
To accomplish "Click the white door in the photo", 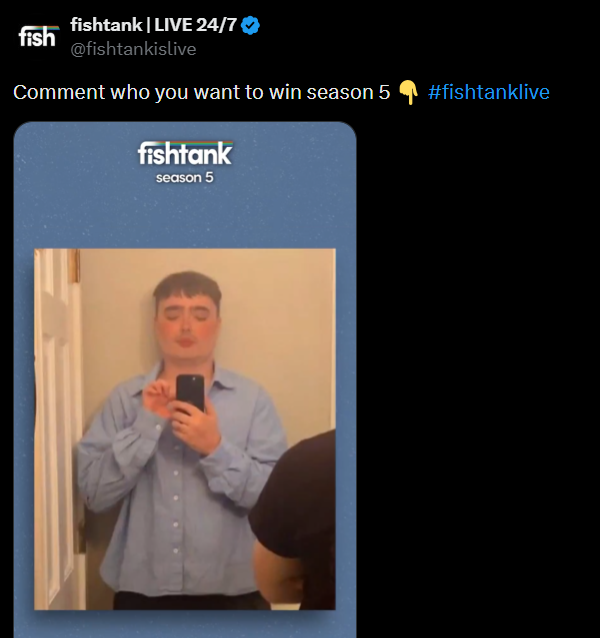I will coord(57,429).
